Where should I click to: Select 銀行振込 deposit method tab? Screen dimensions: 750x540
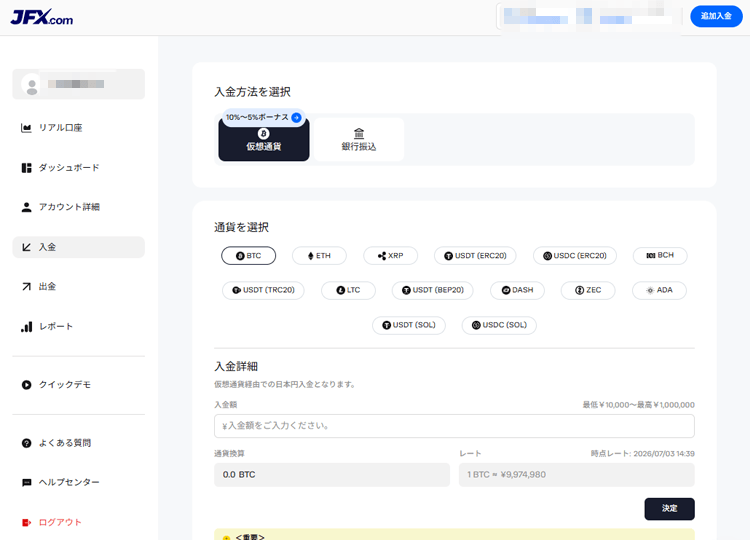359,140
